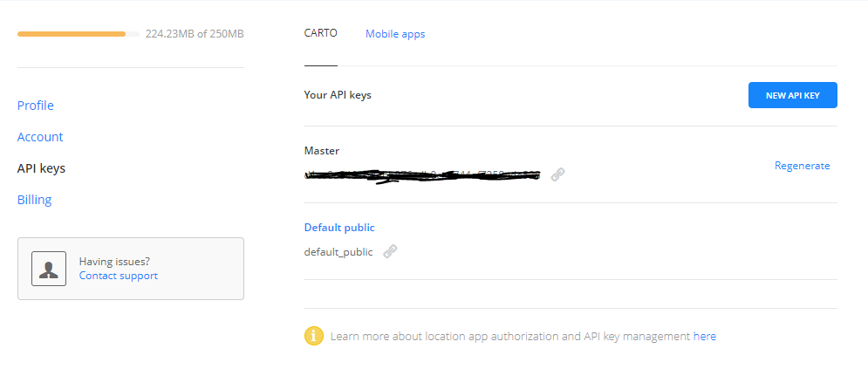The height and width of the screenshot is (369, 868).
Task: Go to Profile settings
Action: (x=36, y=105)
